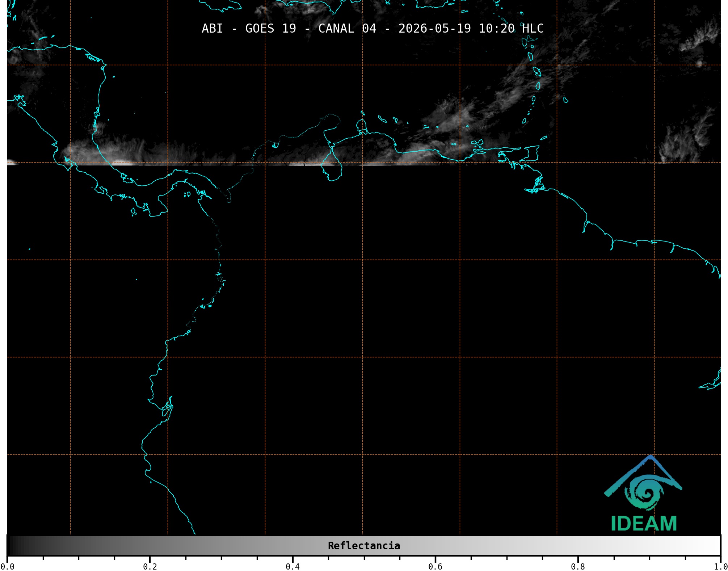Viewport: 728px width, 571px height.
Task: Click the Reflectancia colorbar label
Action: coord(364,546)
